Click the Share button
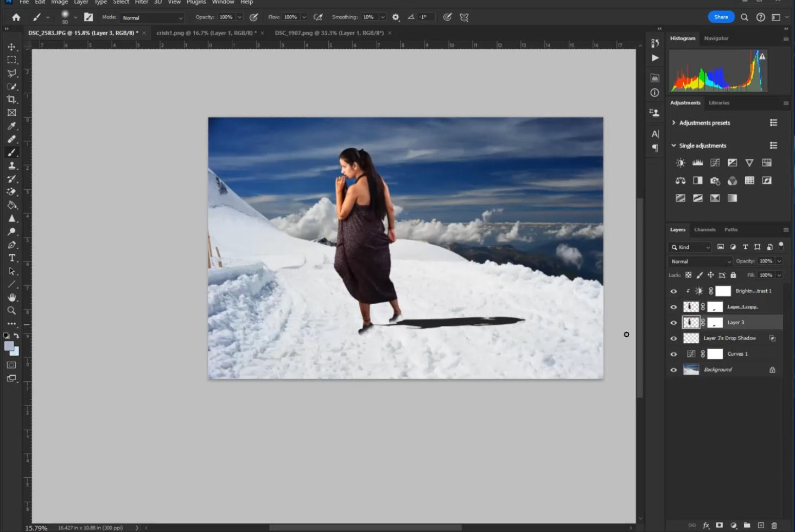The height and width of the screenshot is (532, 795). coord(721,17)
